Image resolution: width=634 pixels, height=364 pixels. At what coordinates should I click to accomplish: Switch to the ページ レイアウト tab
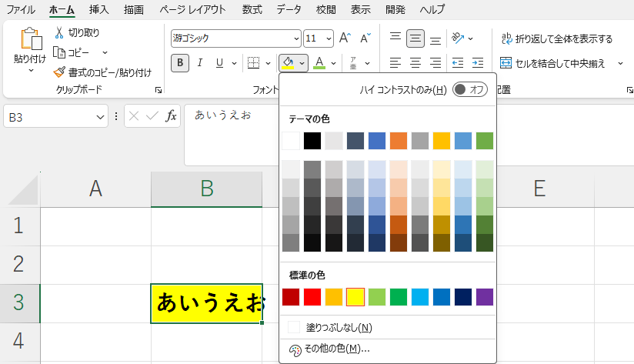[192, 10]
